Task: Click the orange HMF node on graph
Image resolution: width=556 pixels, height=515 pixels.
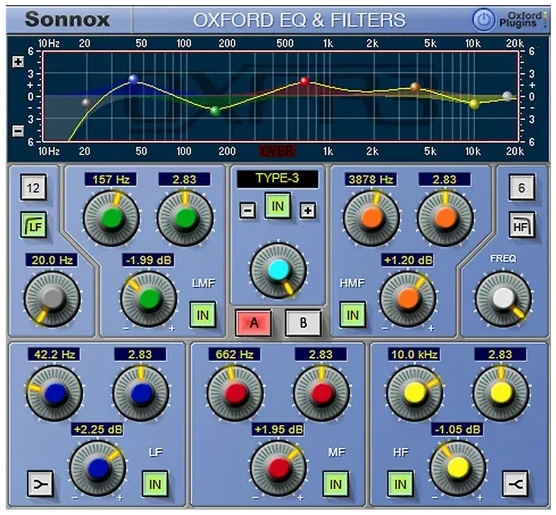Action: pyautogui.click(x=415, y=87)
